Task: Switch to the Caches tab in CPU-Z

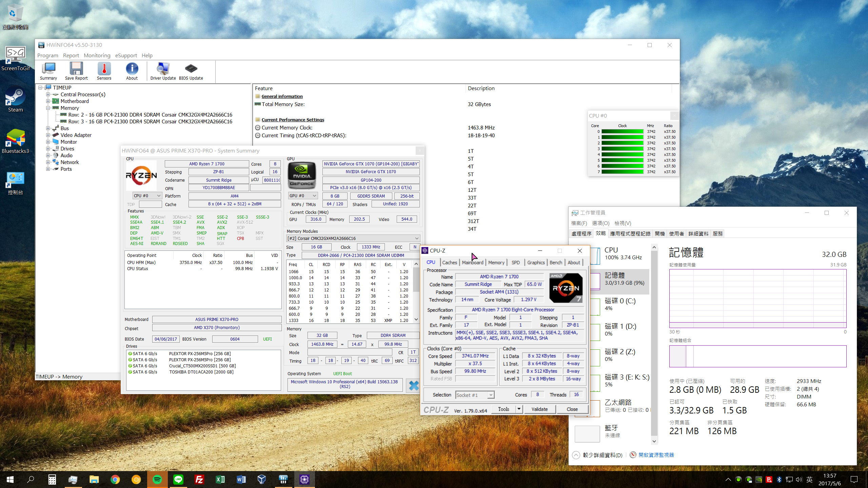Action: click(450, 262)
